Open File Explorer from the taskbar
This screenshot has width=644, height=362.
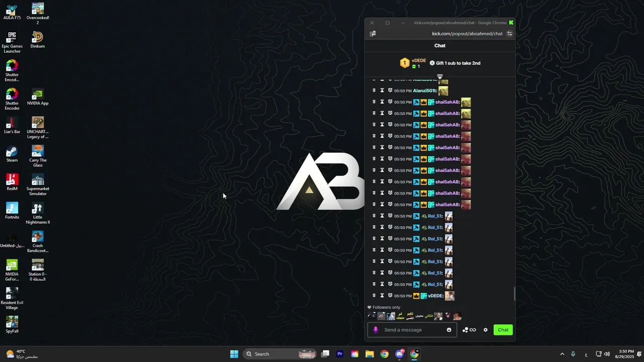369,354
